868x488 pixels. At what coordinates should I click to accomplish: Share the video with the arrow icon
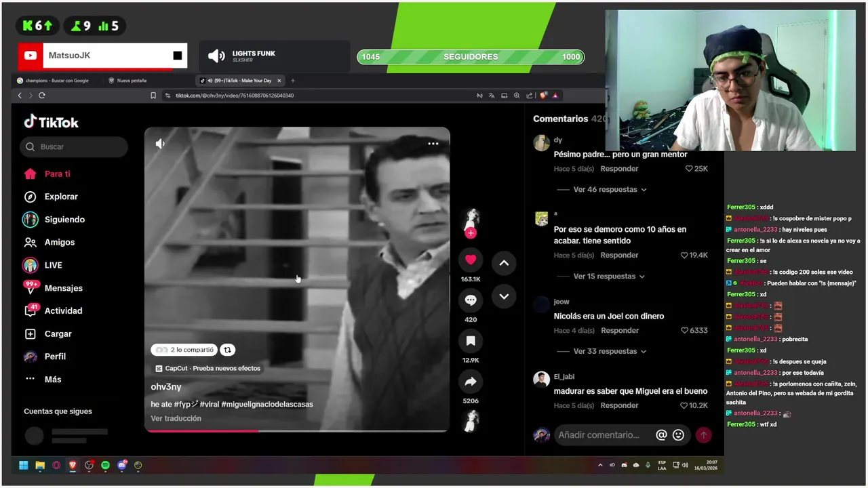click(471, 382)
